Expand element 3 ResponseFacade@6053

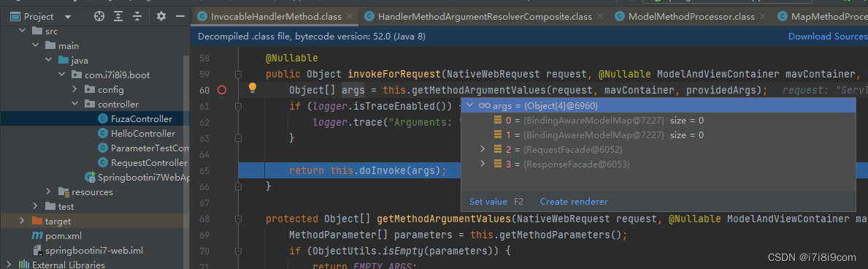[x=482, y=164]
